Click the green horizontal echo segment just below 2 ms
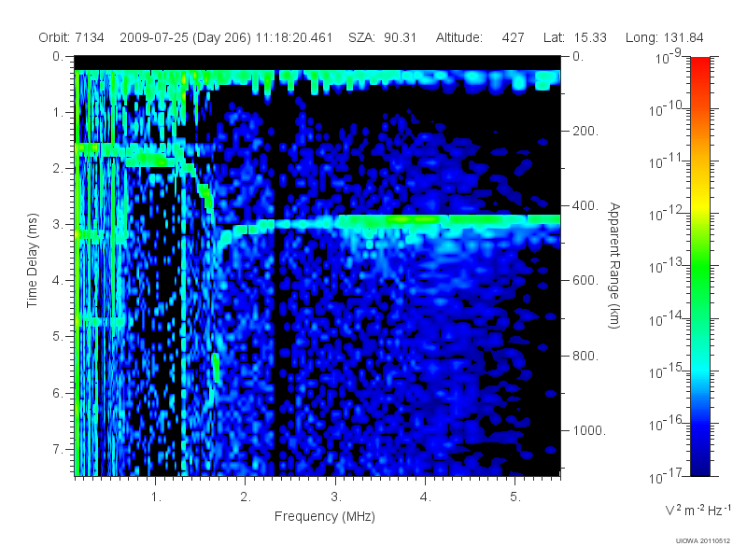 tap(148, 160)
